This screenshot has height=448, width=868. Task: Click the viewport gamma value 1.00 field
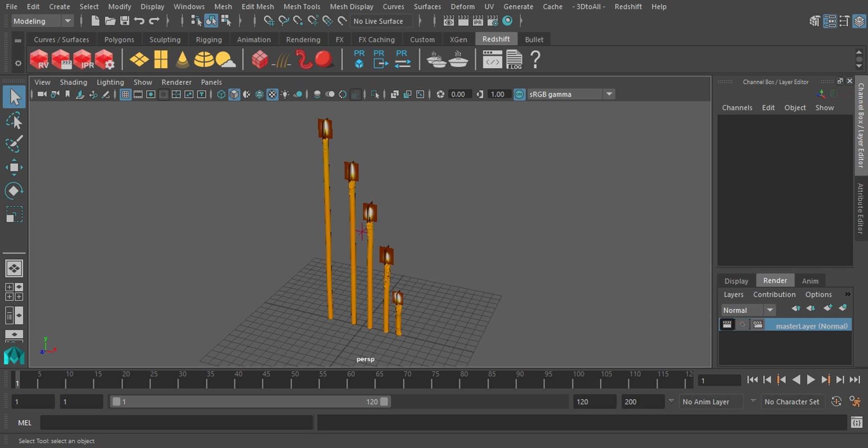(x=498, y=94)
